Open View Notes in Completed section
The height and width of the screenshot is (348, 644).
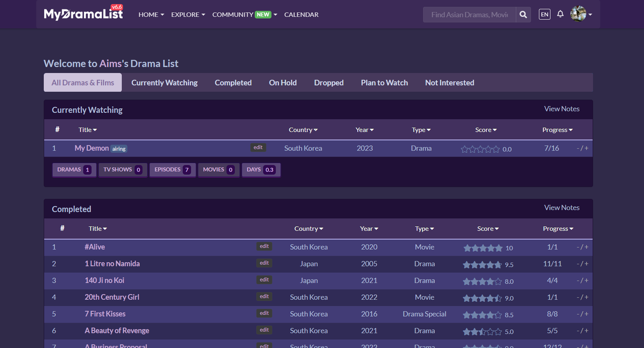coord(561,207)
